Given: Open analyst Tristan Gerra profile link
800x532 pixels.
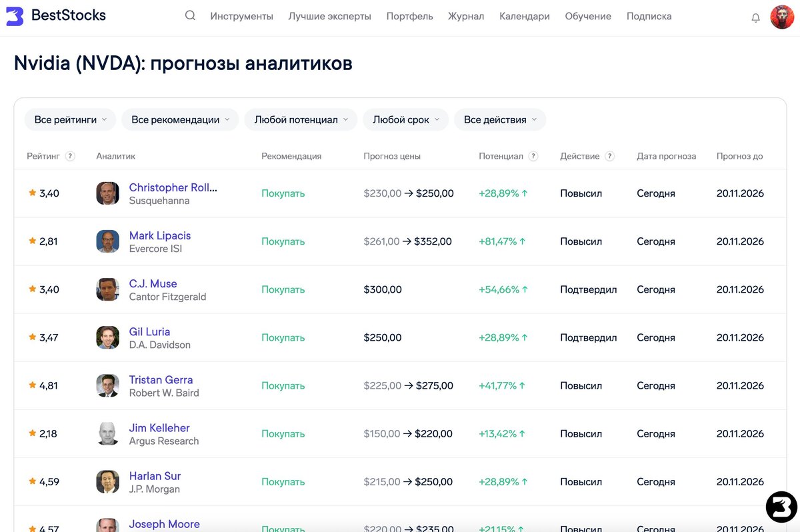Looking at the screenshot, I should tap(161, 379).
